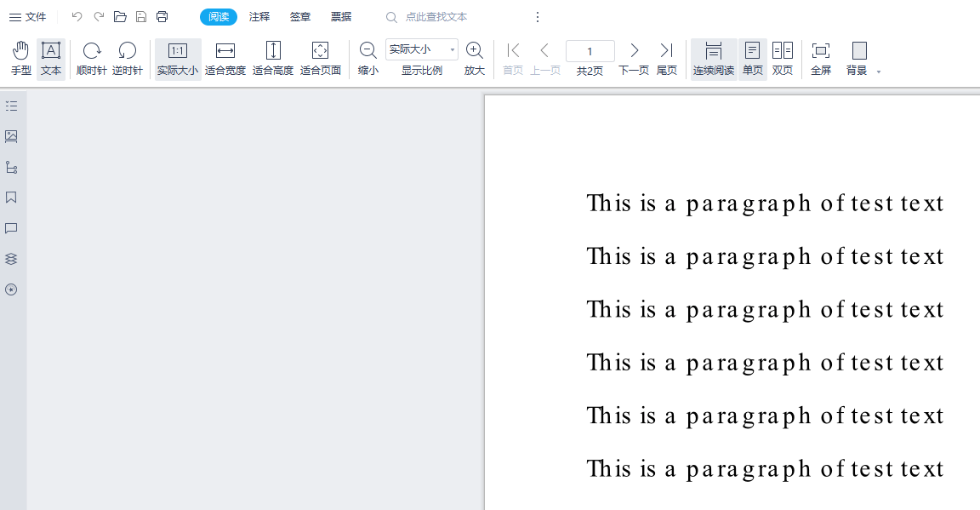
Task: Open the bookmarks sidebar panel
Action: click(x=11, y=198)
